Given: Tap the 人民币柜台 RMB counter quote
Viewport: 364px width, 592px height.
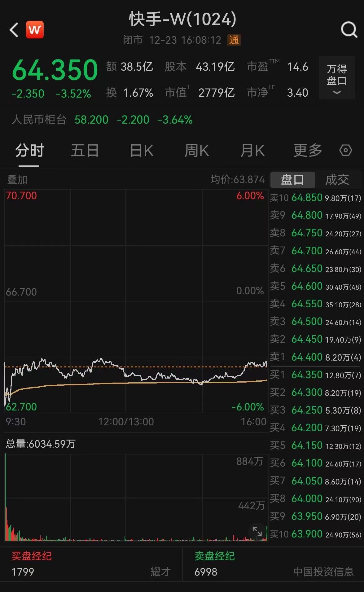Looking at the screenshot, I should pos(102,120).
